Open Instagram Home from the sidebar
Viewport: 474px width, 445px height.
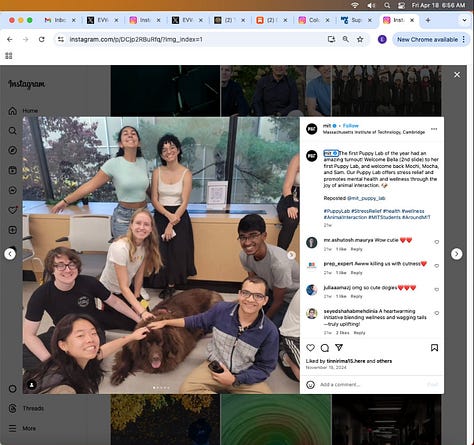[23, 110]
